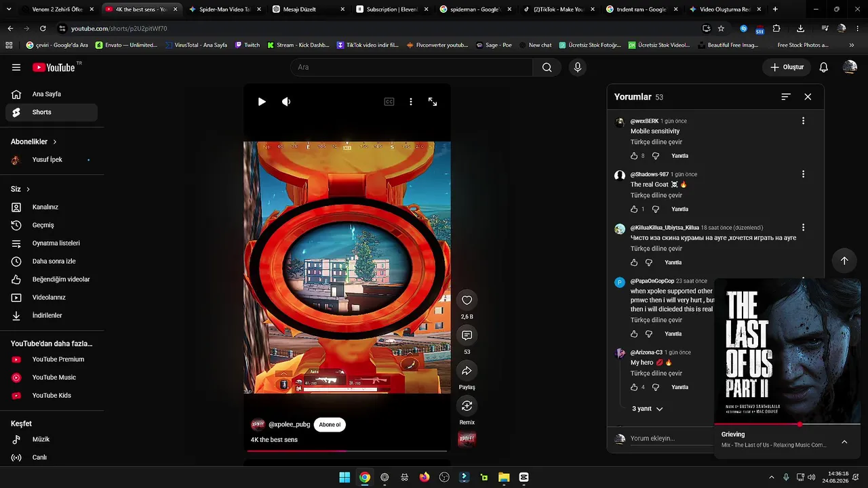The image size is (868, 488).
Task: Enter fullscreen on the Short
Action: pyautogui.click(x=433, y=102)
